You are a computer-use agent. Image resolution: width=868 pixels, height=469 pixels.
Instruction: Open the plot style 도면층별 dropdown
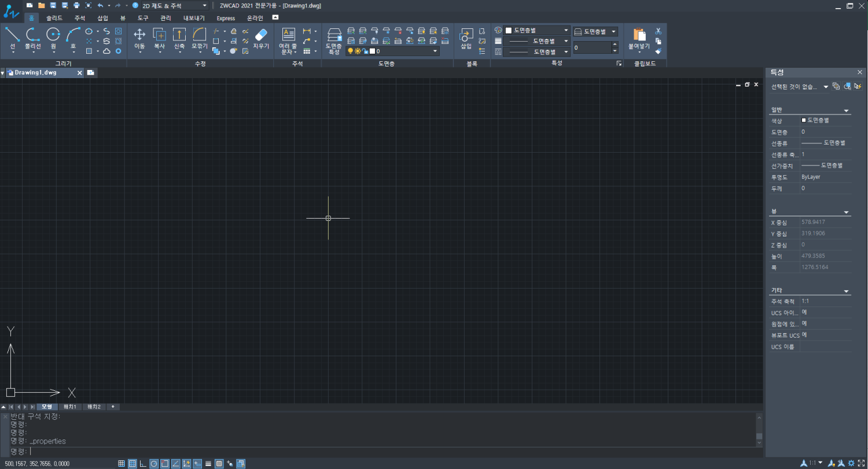pos(595,31)
